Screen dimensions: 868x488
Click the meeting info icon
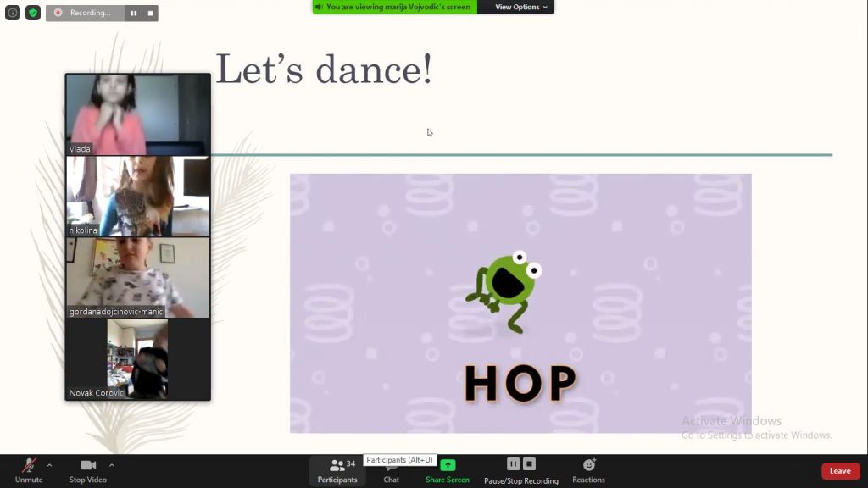[13, 13]
